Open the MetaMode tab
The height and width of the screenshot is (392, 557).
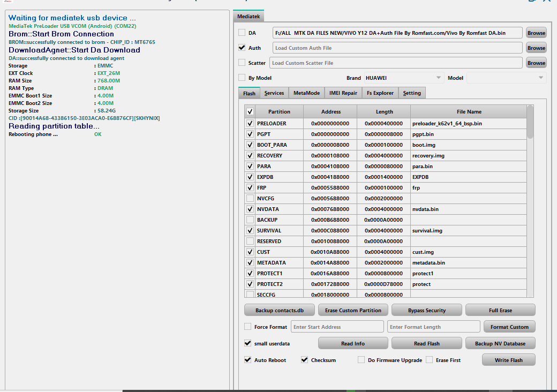pyautogui.click(x=306, y=93)
